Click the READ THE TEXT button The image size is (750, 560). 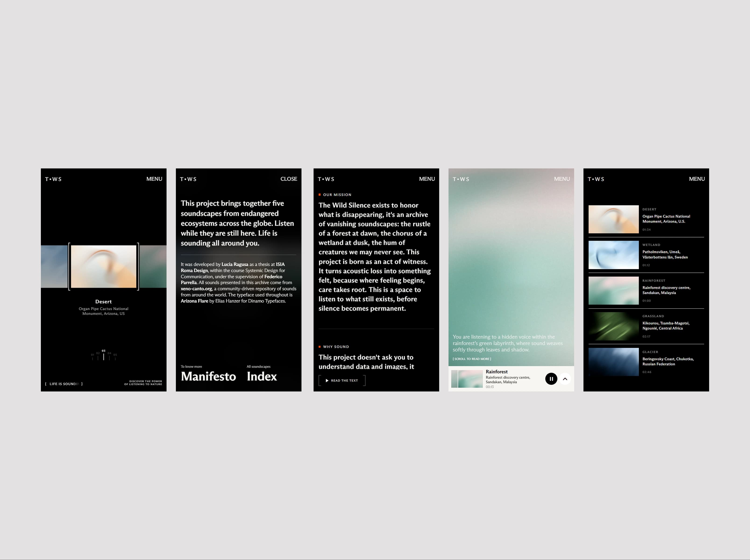click(x=342, y=380)
